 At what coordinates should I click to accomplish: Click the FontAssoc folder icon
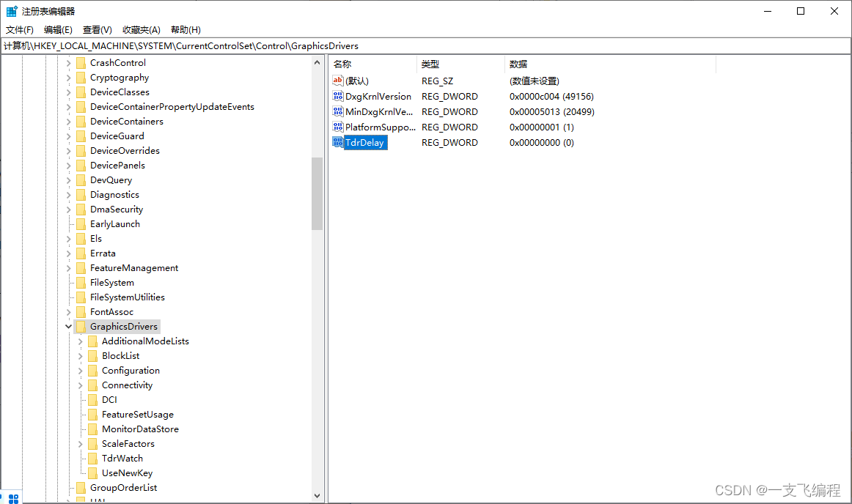click(x=81, y=312)
